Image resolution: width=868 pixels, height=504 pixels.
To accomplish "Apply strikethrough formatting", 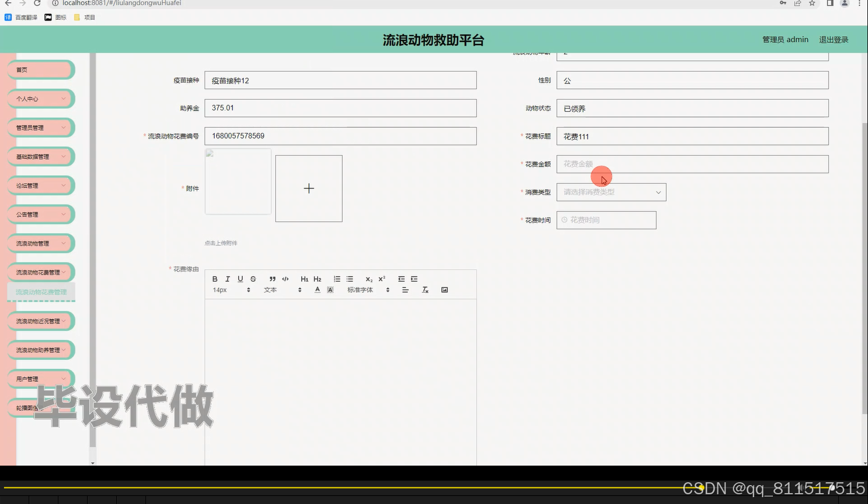I will tap(252, 279).
